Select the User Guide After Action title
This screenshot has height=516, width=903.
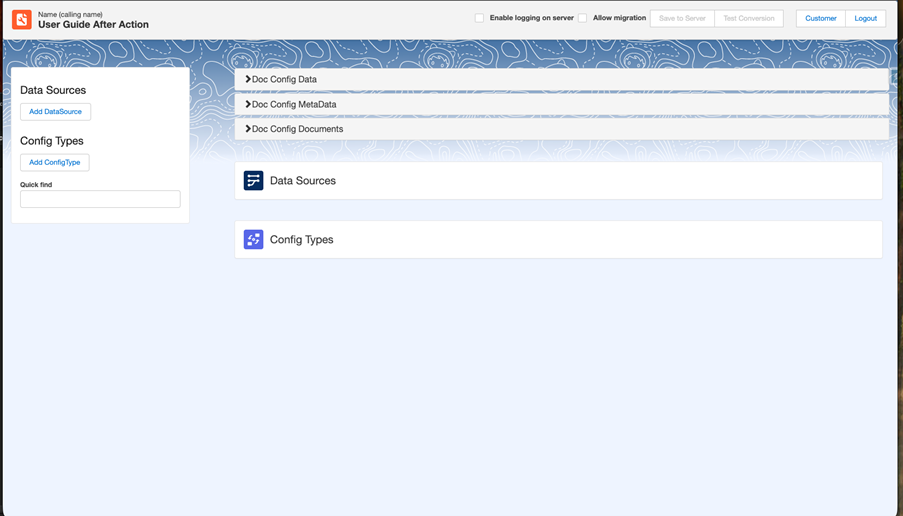tap(93, 25)
